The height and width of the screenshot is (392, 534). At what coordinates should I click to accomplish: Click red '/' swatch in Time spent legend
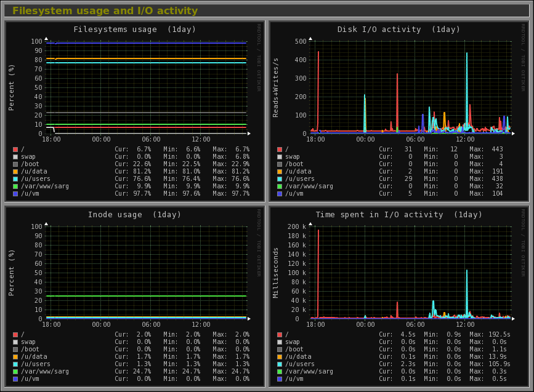[x=280, y=335]
